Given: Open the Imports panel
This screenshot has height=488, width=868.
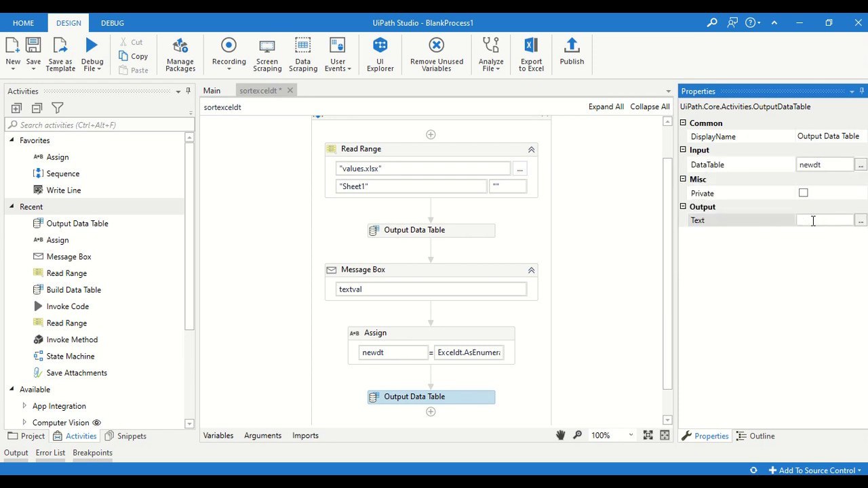Looking at the screenshot, I should (x=305, y=435).
